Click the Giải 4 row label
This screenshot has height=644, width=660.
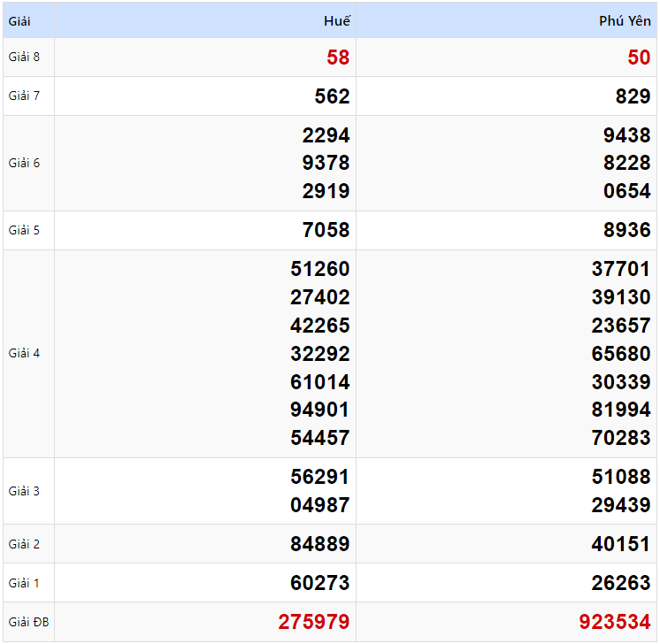tap(24, 354)
